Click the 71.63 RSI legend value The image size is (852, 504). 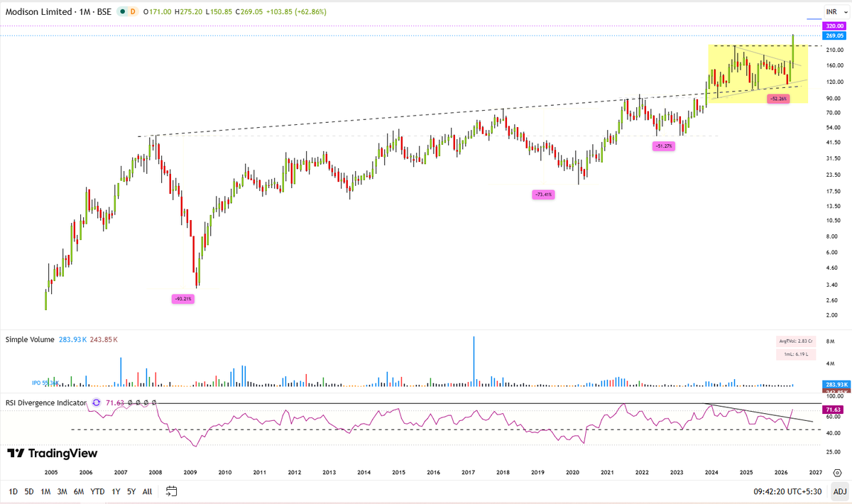click(115, 402)
